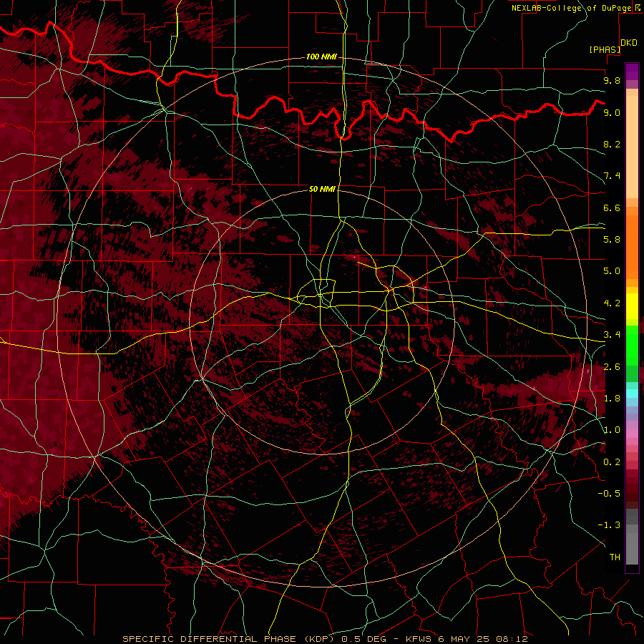Pick the yellow segment of the color bar
Image resolution: width=644 pixels, height=644 pixels.
click(x=632, y=306)
